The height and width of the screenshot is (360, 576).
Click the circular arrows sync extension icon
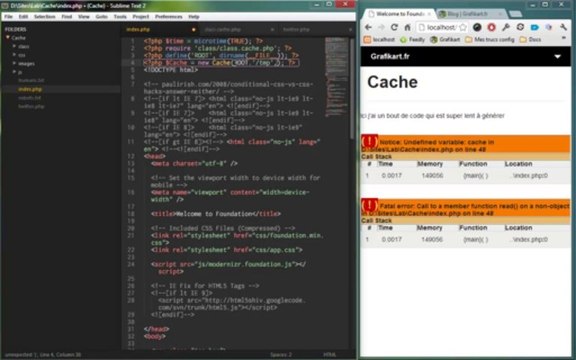coord(520,27)
